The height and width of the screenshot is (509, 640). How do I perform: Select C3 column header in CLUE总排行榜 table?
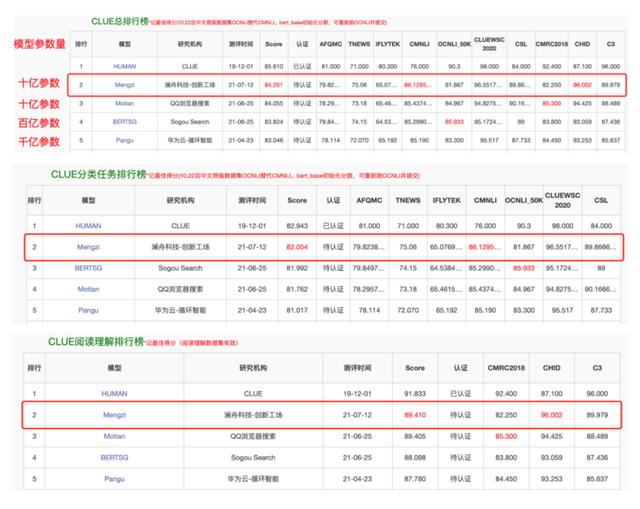(611, 44)
